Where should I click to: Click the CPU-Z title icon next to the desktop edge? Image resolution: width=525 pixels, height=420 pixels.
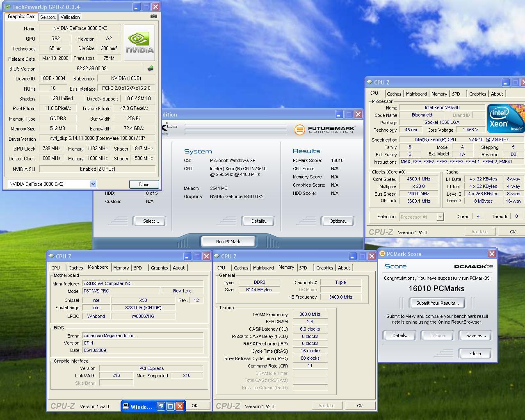tap(370, 82)
